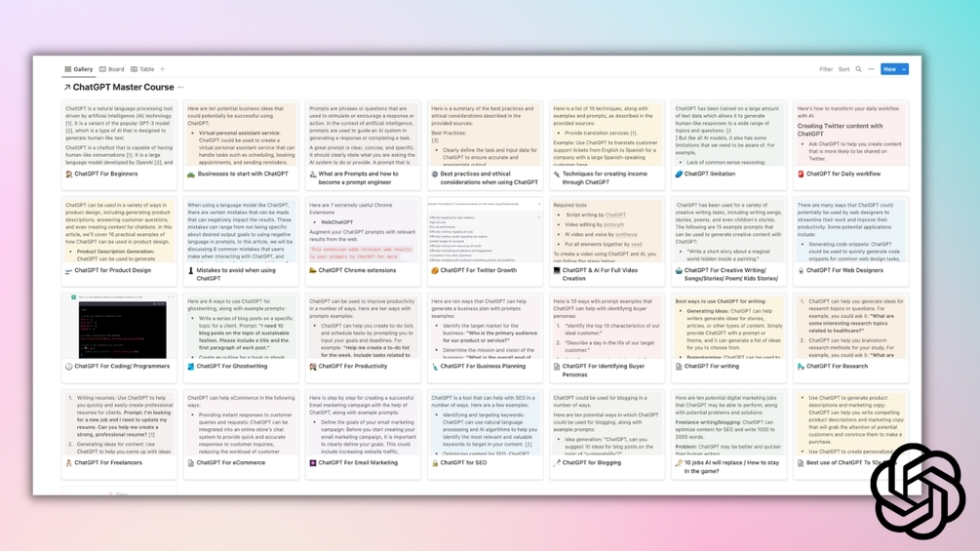Add a new view with plus icon

163,69
